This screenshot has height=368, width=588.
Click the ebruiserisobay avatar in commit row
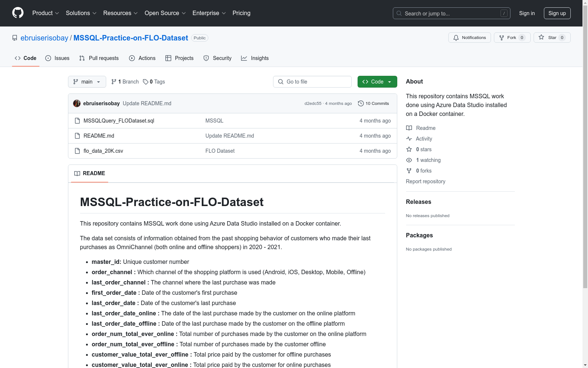pos(77,103)
